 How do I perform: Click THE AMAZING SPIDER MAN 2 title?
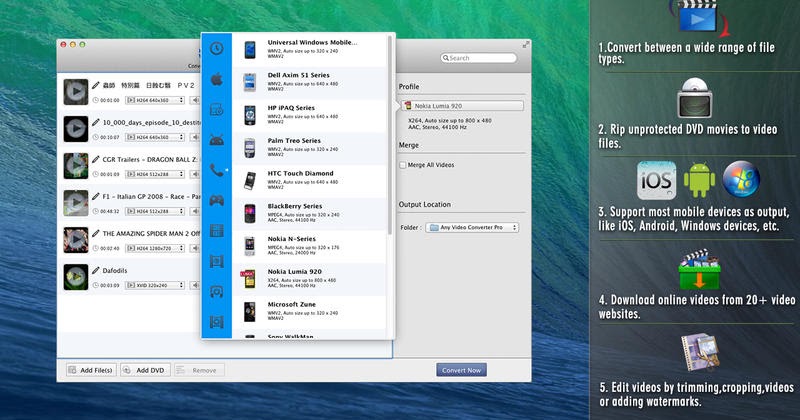pos(151,233)
